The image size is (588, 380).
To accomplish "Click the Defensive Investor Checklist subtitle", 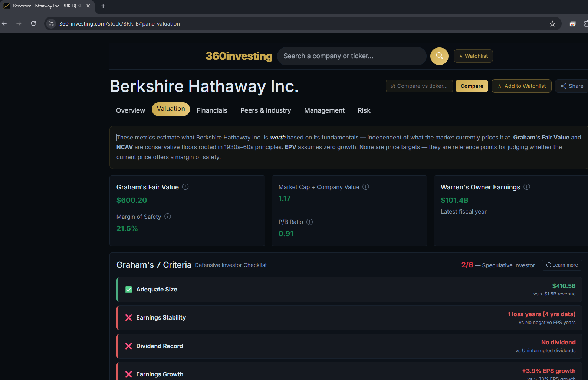I will 231,265.
